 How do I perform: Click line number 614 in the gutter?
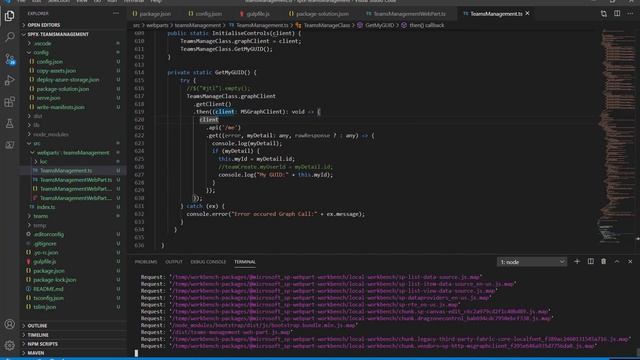click(139, 72)
